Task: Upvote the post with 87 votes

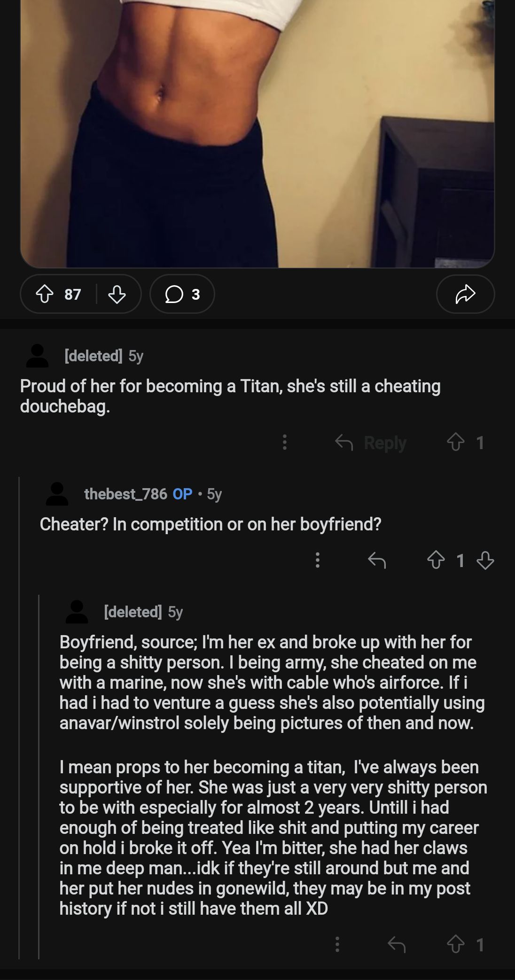Action: (x=45, y=294)
